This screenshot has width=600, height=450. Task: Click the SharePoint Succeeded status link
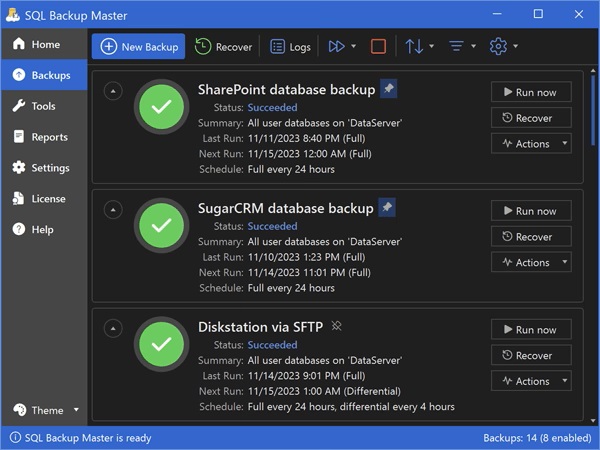pyautogui.click(x=272, y=108)
